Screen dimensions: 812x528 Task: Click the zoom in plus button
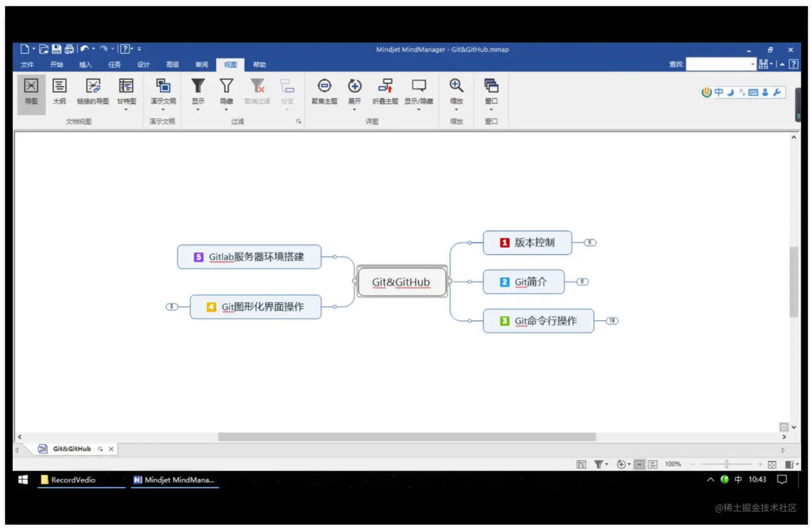tap(760, 465)
